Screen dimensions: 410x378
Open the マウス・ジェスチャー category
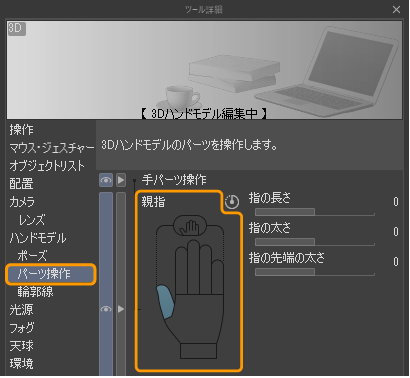click(x=52, y=148)
